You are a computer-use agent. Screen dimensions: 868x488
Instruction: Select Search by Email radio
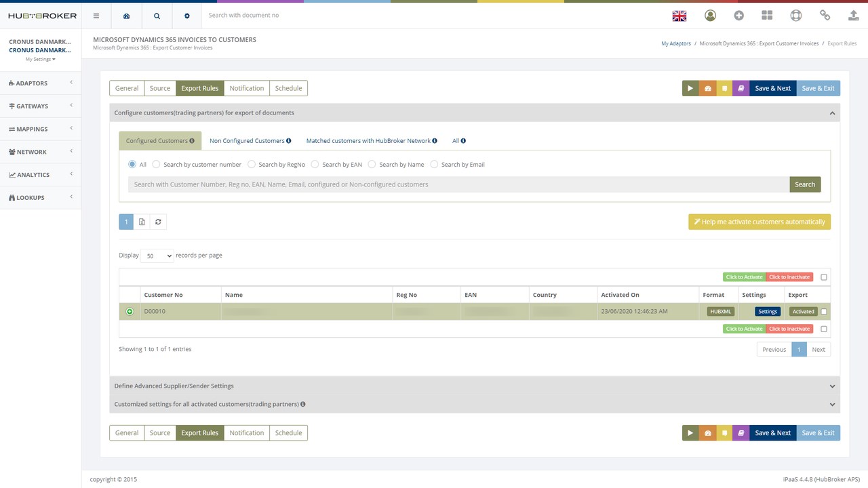pyautogui.click(x=435, y=164)
